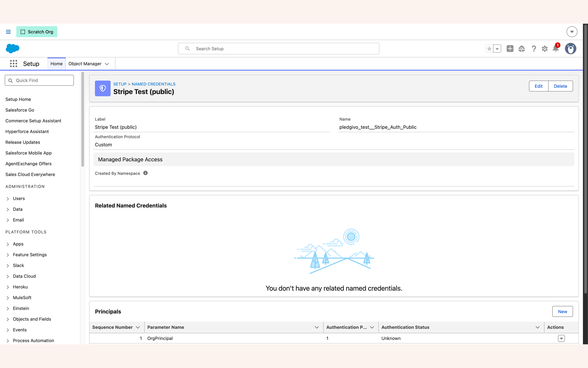Open Salesforce Go in sidebar

[20, 110]
